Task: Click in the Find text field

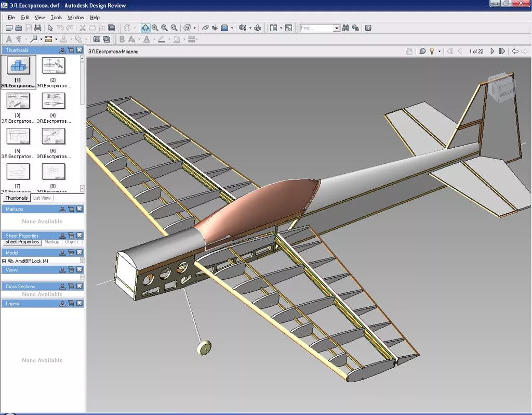Action: [x=316, y=28]
